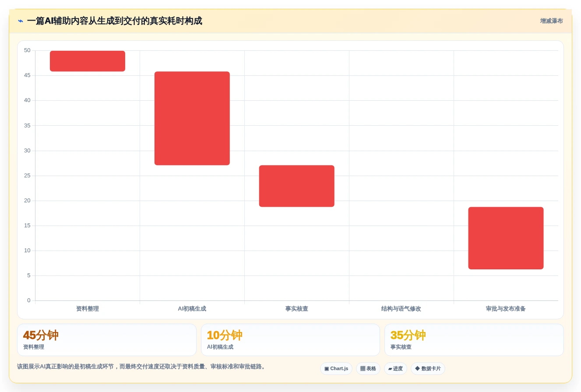Click the lightning icon beside the title

pos(21,21)
